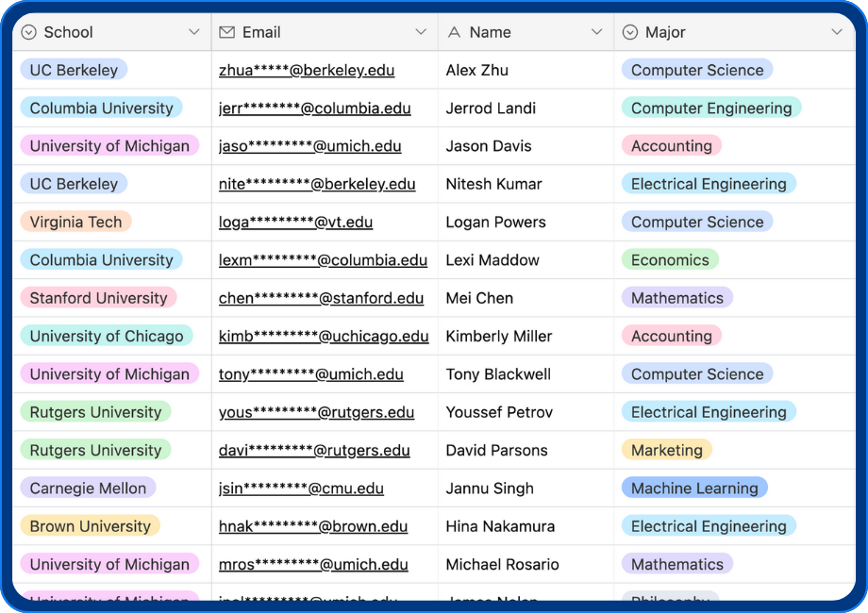868x613 pixels.
Task: Click Computer Science tag in Alex Zhu's row
Action: click(697, 70)
